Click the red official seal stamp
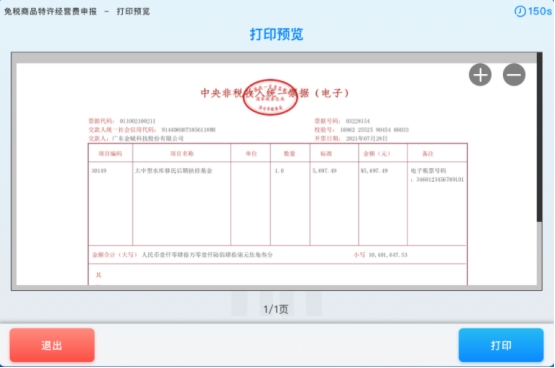The image size is (555, 368). point(270,97)
